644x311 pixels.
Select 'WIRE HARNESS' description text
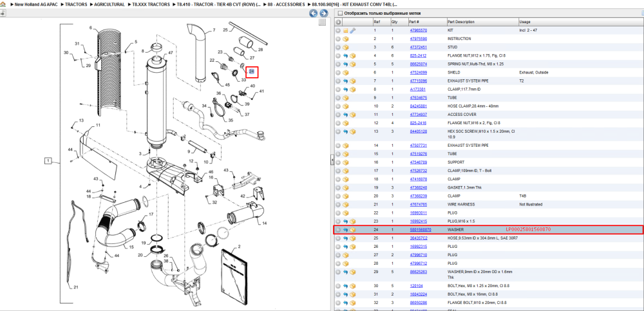(x=461, y=204)
